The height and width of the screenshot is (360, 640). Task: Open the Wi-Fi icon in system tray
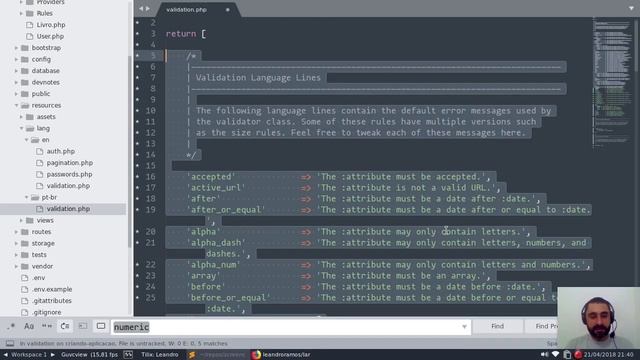[x=556, y=354]
